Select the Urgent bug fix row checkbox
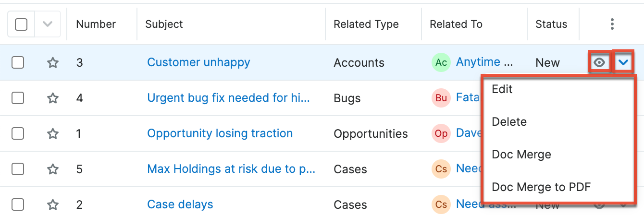Screen dimensions: 644x216 click(x=18, y=98)
